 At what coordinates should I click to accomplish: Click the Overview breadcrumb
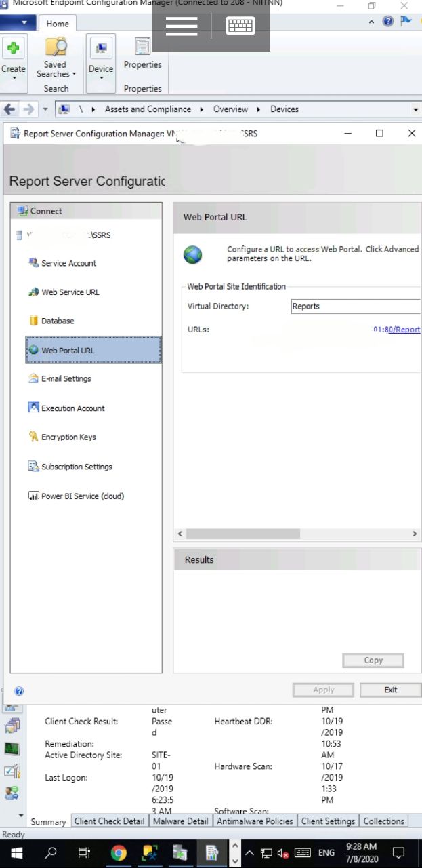point(230,109)
